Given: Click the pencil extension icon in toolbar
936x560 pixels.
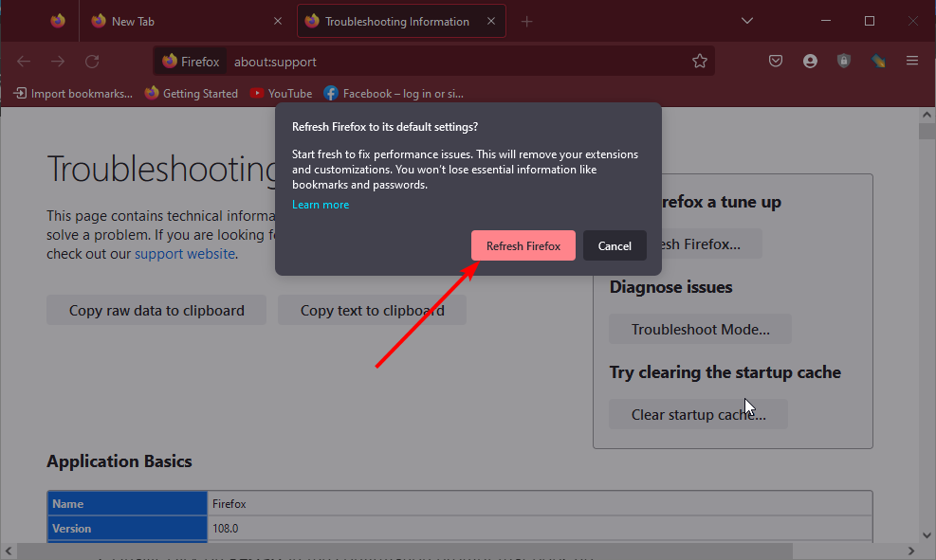Looking at the screenshot, I should click(x=878, y=61).
